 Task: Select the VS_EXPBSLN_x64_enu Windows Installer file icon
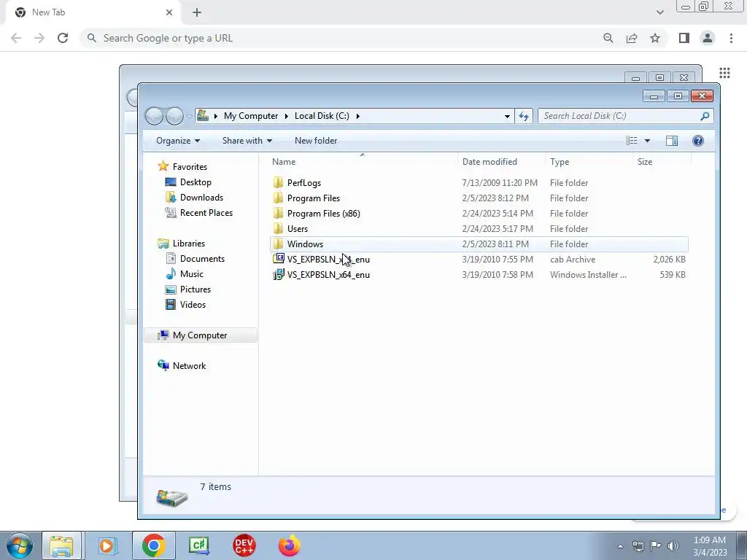point(278,274)
